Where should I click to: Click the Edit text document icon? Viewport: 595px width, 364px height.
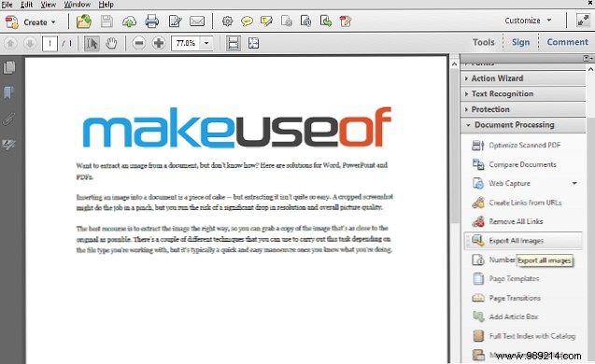175,21
